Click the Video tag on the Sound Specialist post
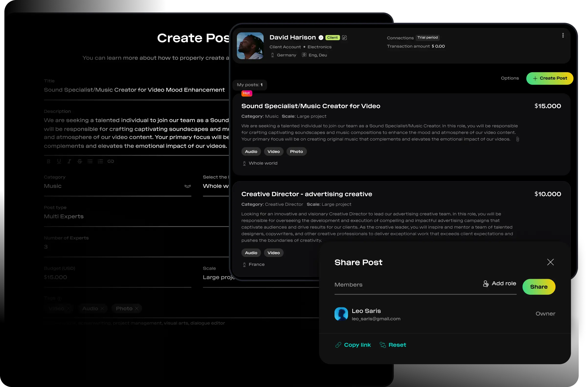Image resolution: width=588 pixels, height=387 pixels. coord(274,152)
